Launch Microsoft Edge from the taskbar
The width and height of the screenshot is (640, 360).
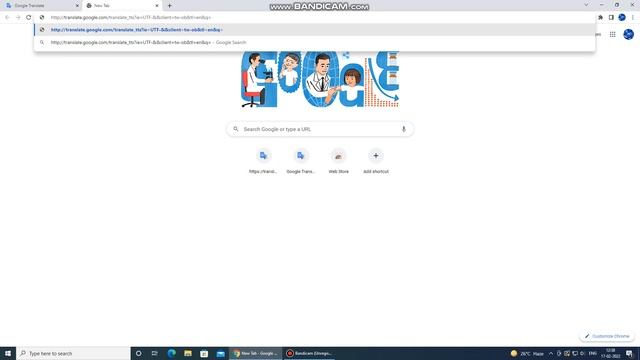(x=171, y=353)
